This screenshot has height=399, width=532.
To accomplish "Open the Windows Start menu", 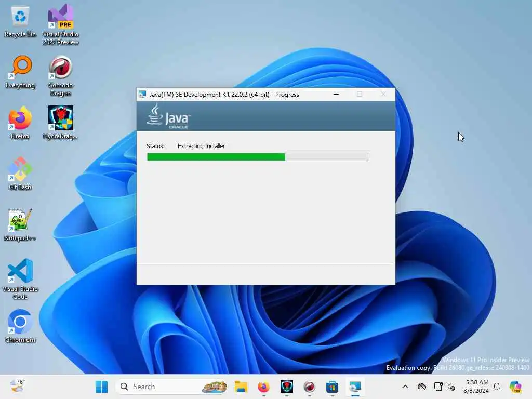I will (101, 387).
